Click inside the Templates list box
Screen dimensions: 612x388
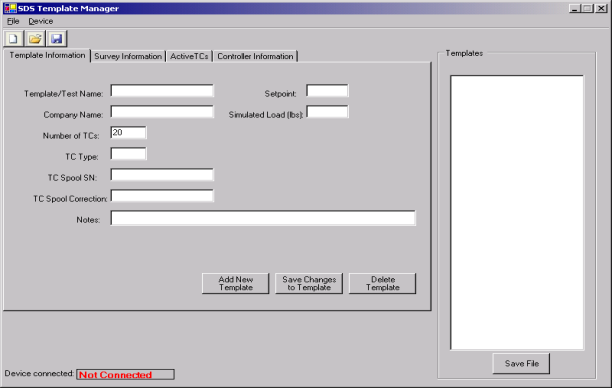coord(517,212)
